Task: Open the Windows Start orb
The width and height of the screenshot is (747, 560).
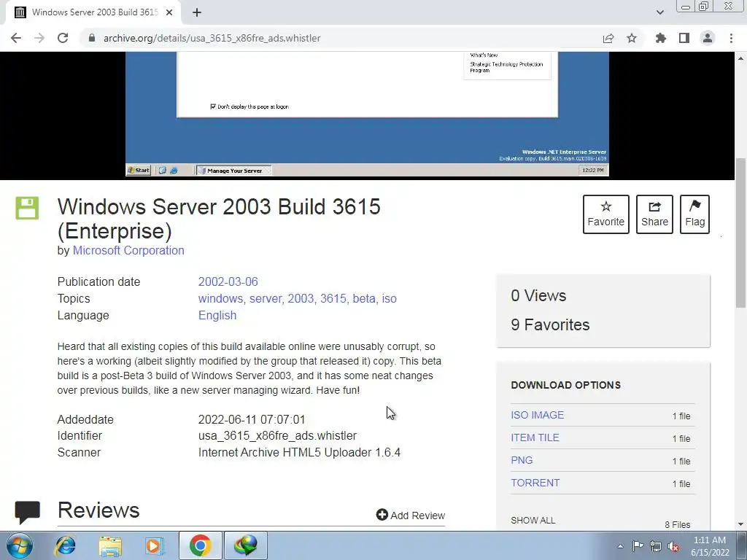Action: point(20,545)
